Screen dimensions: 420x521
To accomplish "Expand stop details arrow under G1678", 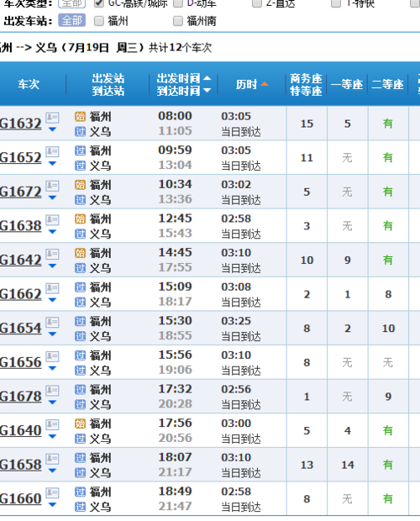I will (52, 403).
